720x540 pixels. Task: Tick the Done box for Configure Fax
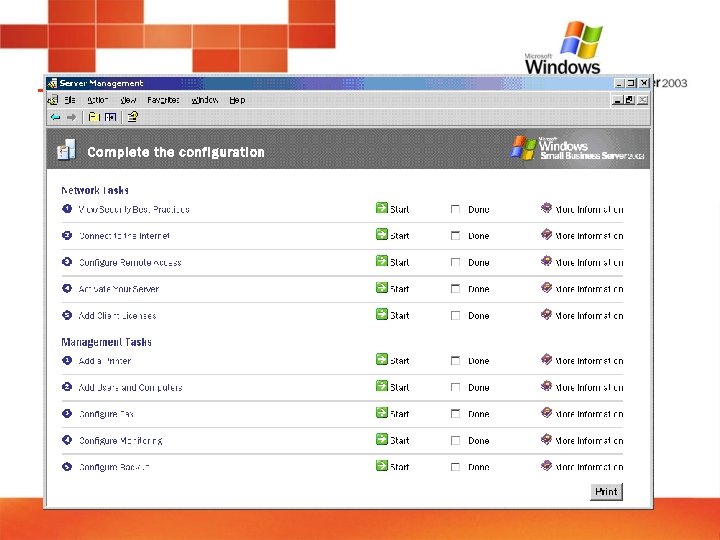[x=455, y=414]
